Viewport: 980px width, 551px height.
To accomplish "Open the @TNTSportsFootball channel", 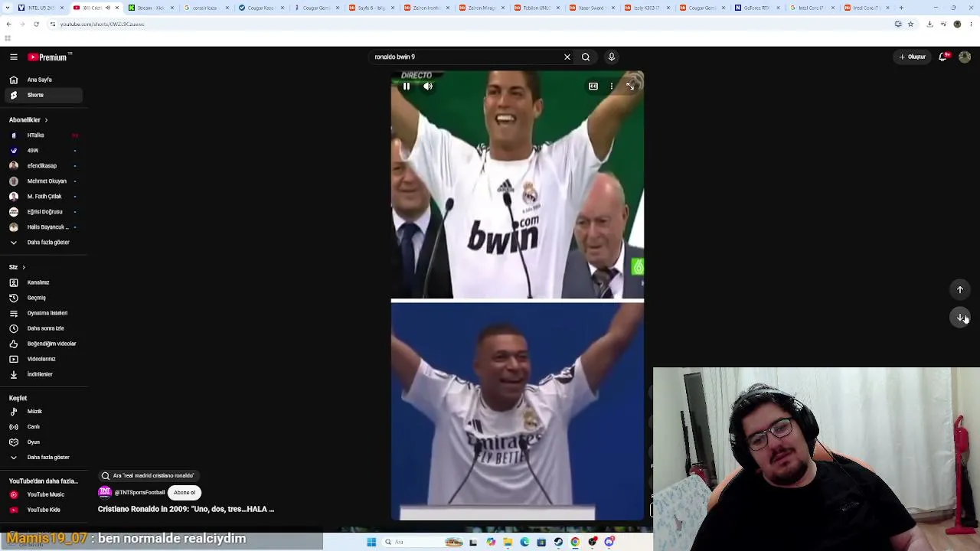I will click(x=139, y=493).
